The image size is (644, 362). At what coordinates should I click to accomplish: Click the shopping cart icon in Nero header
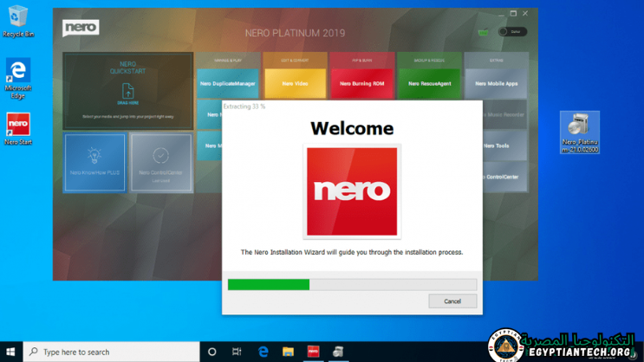click(484, 32)
